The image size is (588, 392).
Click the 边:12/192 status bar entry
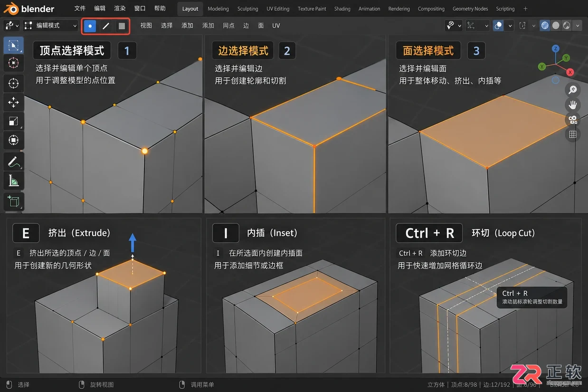496,384
